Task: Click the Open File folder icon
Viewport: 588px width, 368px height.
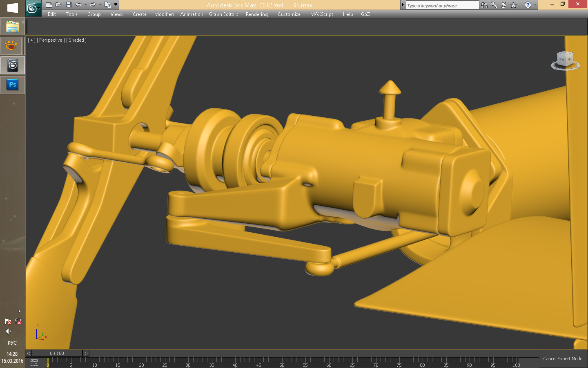Action: coord(59,5)
